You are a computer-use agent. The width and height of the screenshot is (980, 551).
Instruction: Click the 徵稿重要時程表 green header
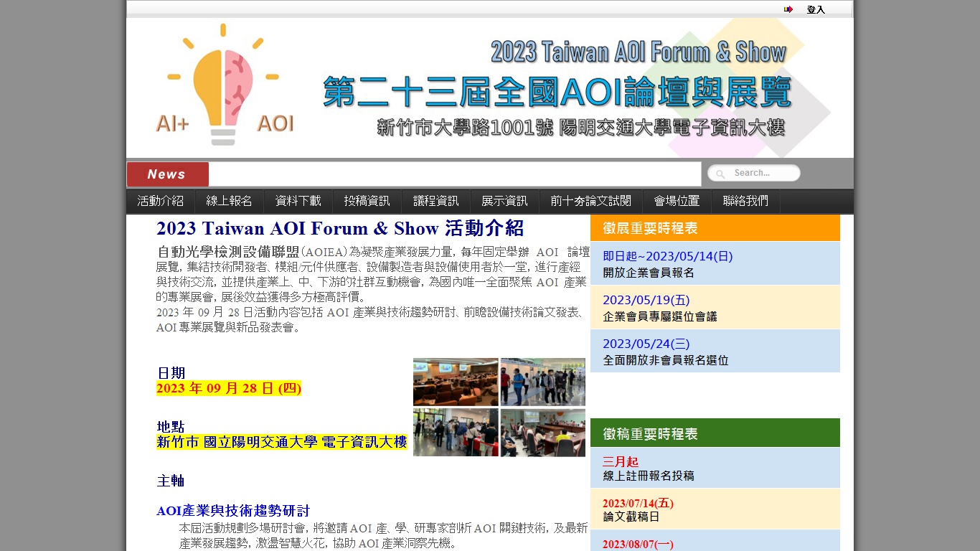coord(715,433)
